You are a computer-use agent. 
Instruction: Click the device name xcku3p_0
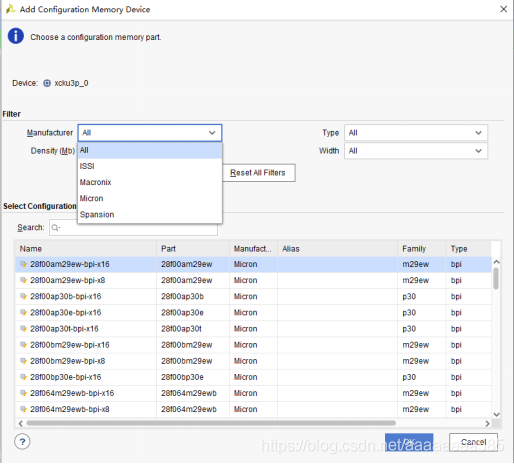click(x=71, y=83)
